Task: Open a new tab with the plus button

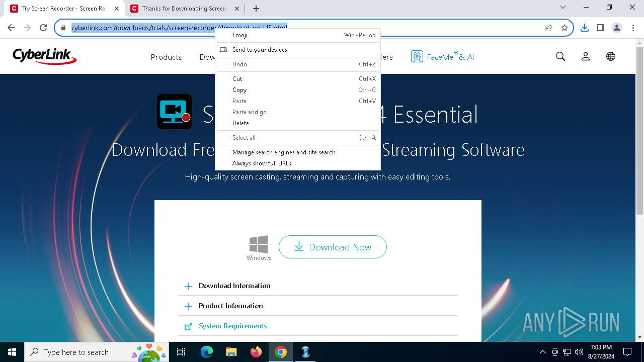Action: pyautogui.click(x=256, y=9)
